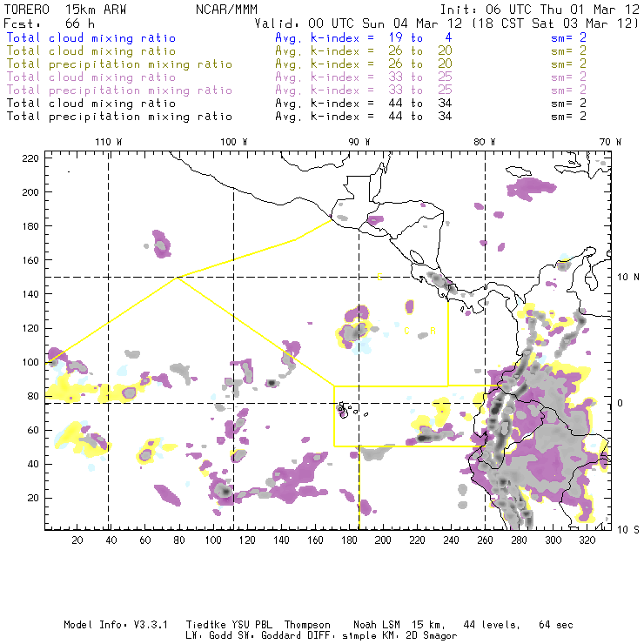Click the 'Fcst: 66 h' forecast hour text
Screen dimensions: 644x644
click(x=49, y=23)
